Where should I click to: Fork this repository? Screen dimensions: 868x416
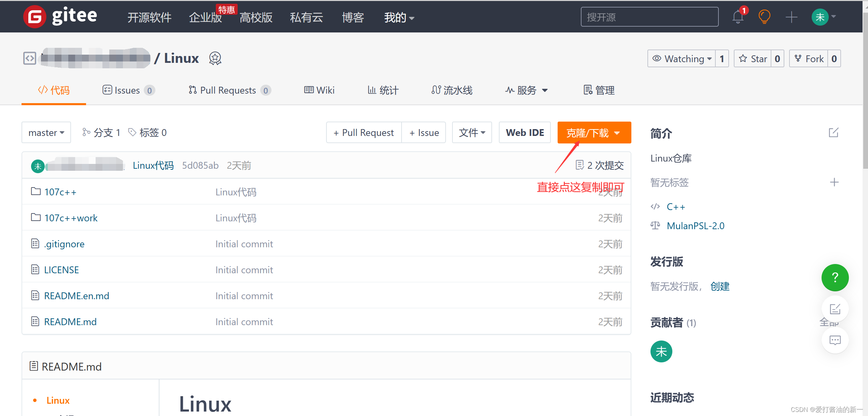click(809, 59)
